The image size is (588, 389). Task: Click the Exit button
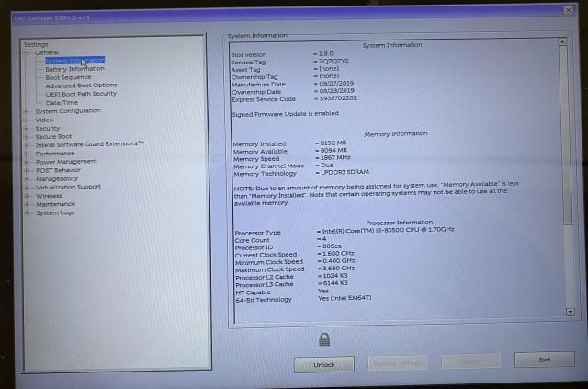[x=545, y=360]
